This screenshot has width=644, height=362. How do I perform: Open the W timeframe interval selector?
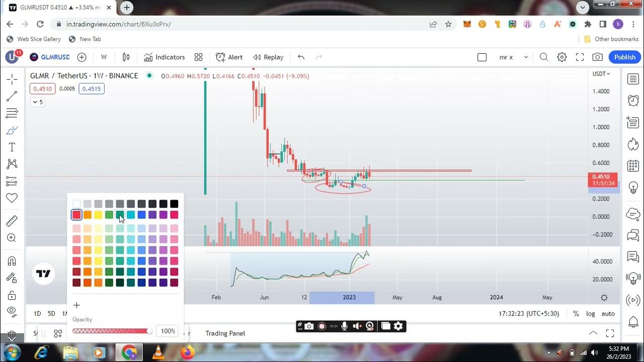click(x=104, y=57)
